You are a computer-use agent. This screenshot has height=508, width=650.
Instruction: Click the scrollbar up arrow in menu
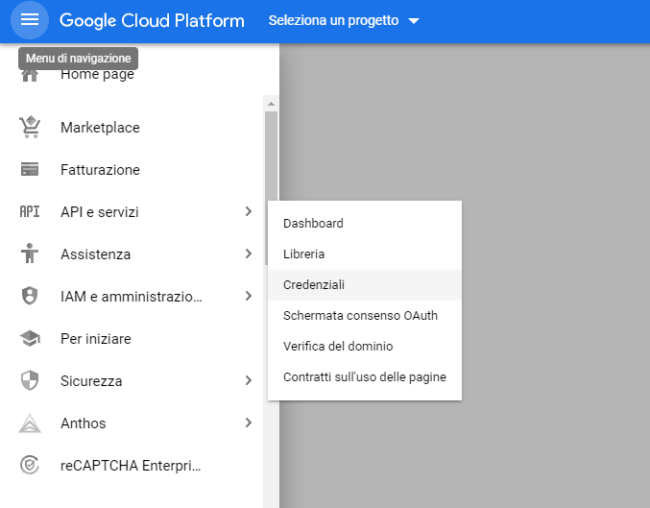pyautogui.click(x=272, y=104)
